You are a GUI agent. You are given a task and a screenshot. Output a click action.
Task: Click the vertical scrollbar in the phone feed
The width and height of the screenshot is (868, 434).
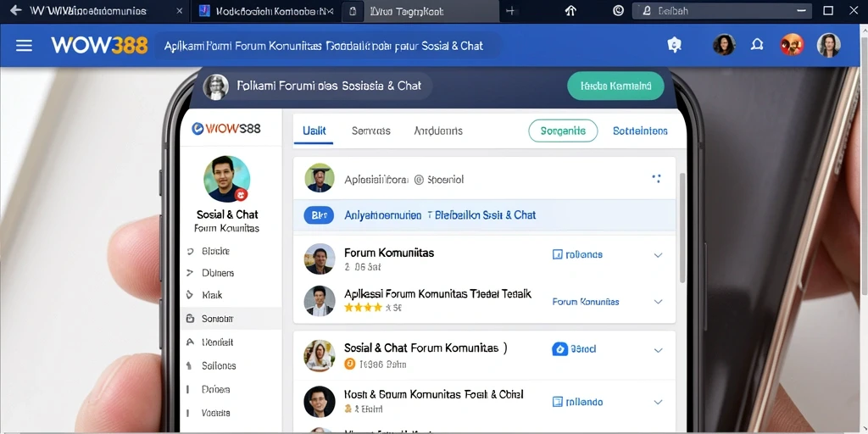point(682,227)
